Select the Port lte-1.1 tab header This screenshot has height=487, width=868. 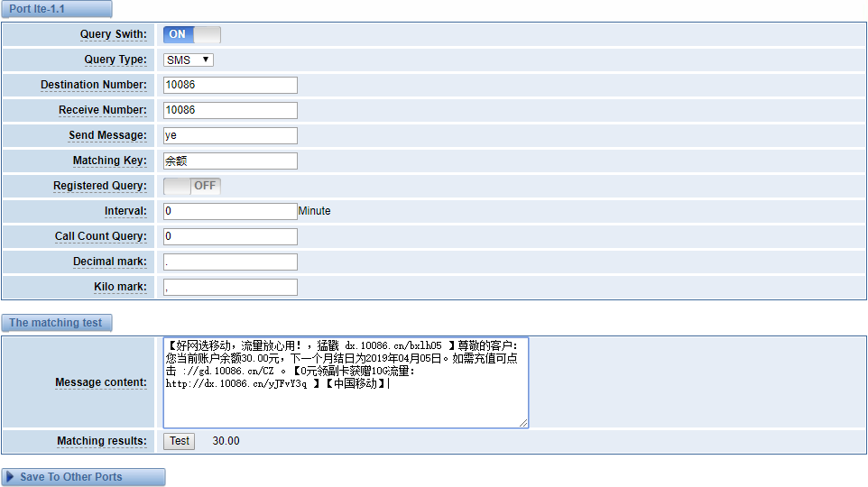click(x=57, y=9)
